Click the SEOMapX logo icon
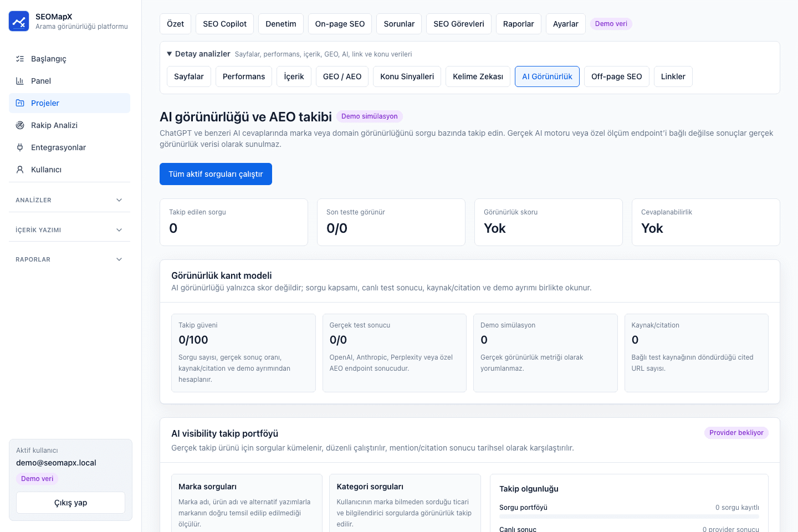This screenshot has height=532, width=798. [x=19, y=21]
